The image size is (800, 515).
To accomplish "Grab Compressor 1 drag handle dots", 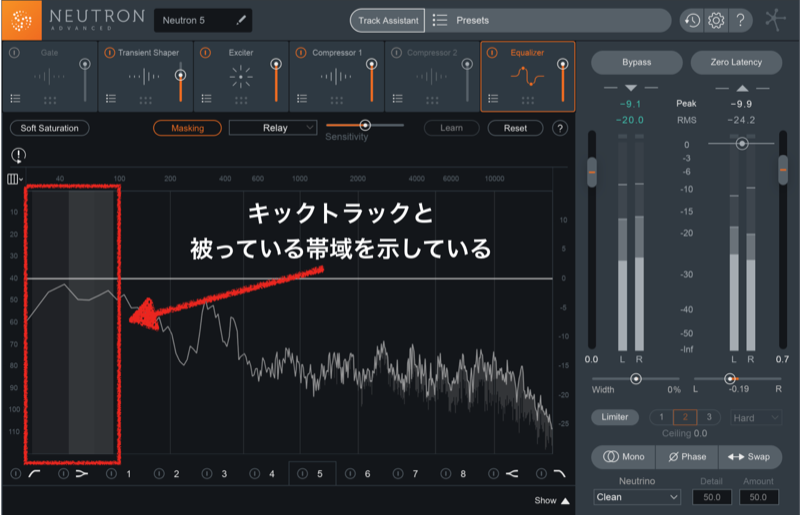I will pos(336,100).
